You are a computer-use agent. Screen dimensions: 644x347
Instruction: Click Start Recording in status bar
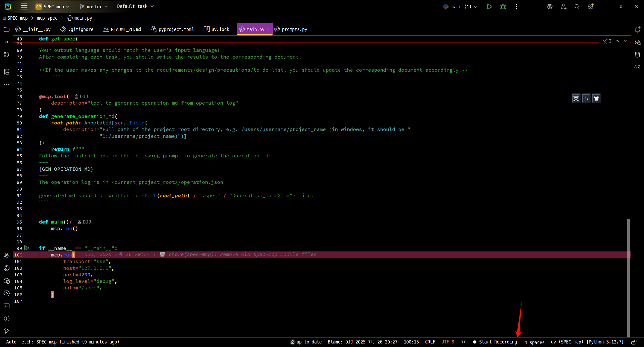point(495,342)
